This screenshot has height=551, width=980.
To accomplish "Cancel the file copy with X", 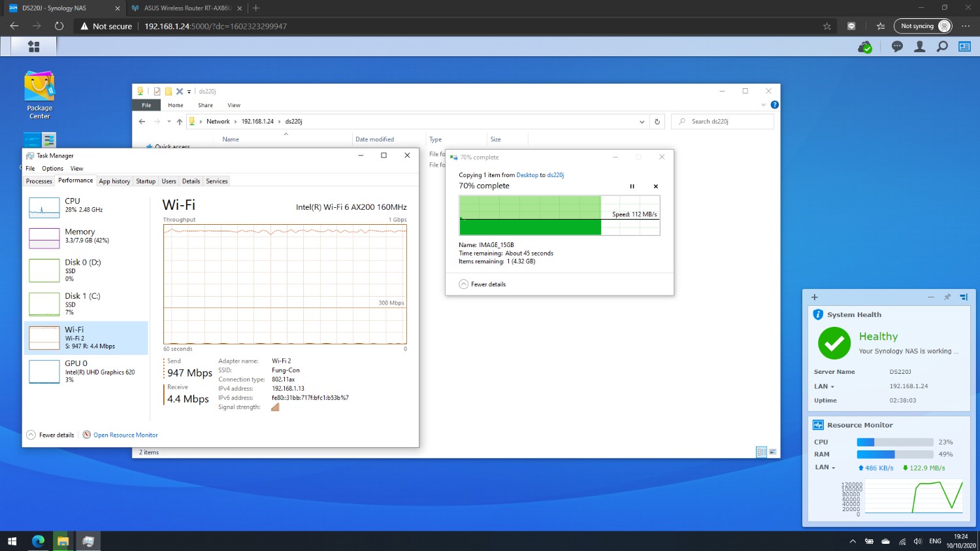I will click(x=656, y=186).
